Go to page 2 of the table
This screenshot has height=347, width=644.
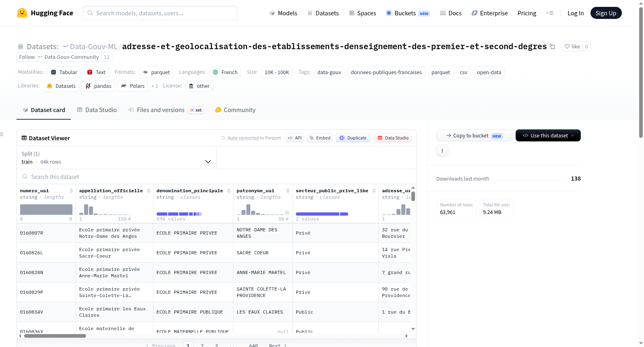pyautogui.click(x=202, y=345)
